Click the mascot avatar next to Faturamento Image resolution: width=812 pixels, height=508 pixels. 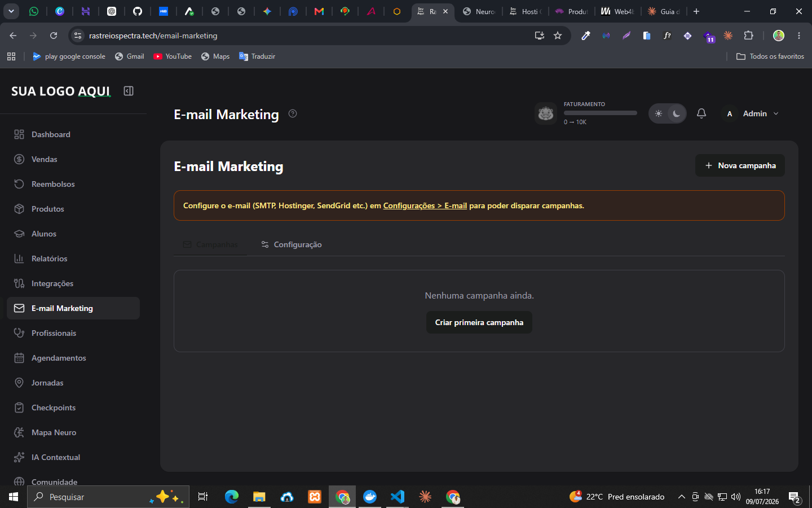pyautogui.click(x=546, y=113)
